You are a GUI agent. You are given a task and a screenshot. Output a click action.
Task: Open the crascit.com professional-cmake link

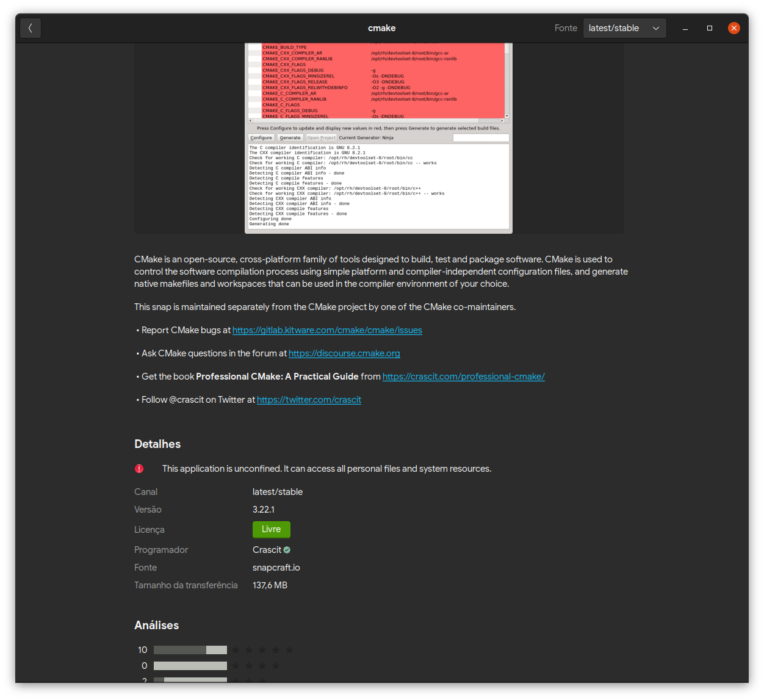[464, 377]
